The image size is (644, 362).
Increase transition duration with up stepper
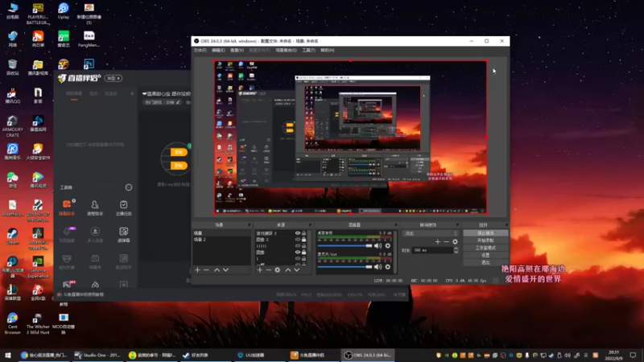[x=456, y=249]
